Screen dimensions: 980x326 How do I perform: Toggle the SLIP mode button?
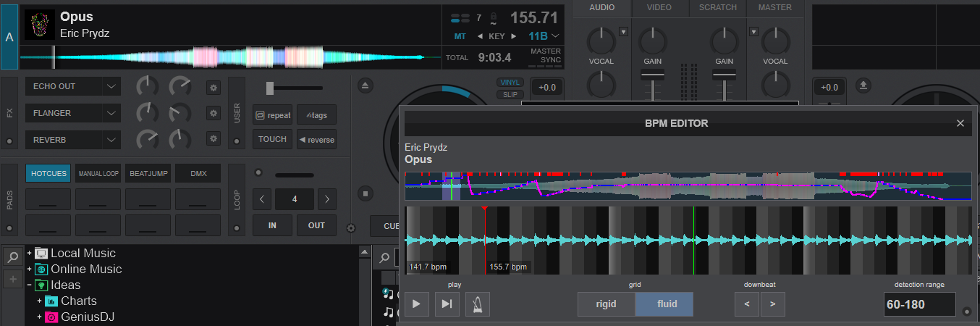tap(510, 95)
